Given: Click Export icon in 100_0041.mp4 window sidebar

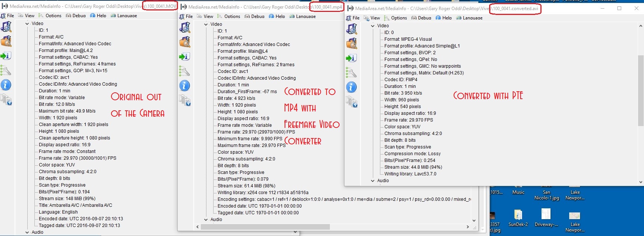Looking at the screenshot, I should [185, 57].
